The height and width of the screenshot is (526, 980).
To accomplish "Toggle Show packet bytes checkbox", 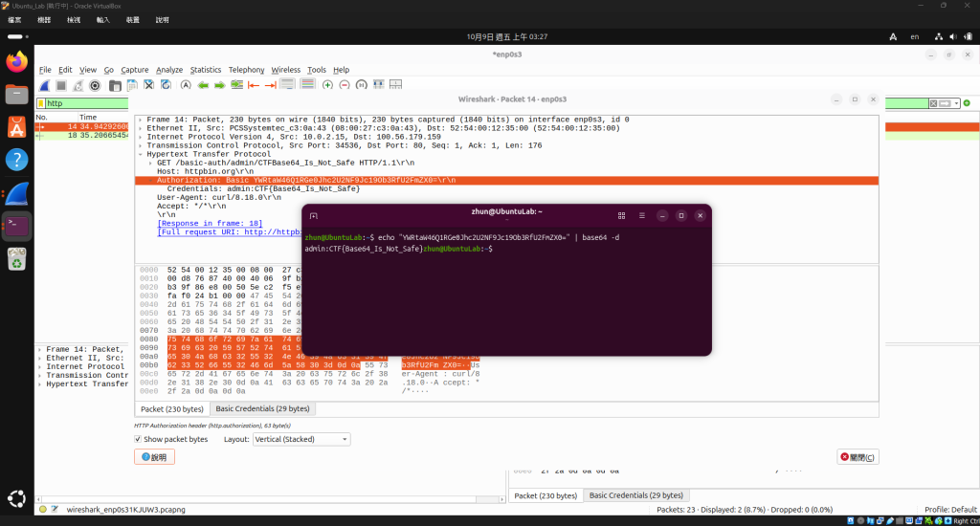I will tap(138, 439).
